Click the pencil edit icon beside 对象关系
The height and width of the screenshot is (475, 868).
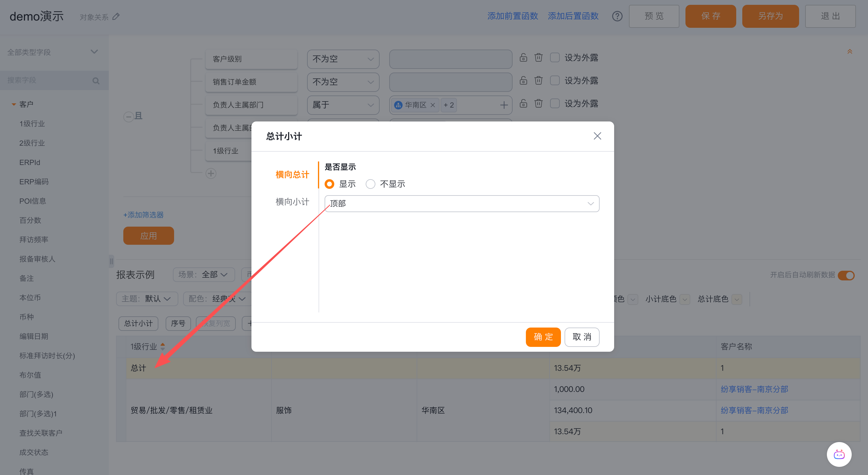[x=116, y=17]
